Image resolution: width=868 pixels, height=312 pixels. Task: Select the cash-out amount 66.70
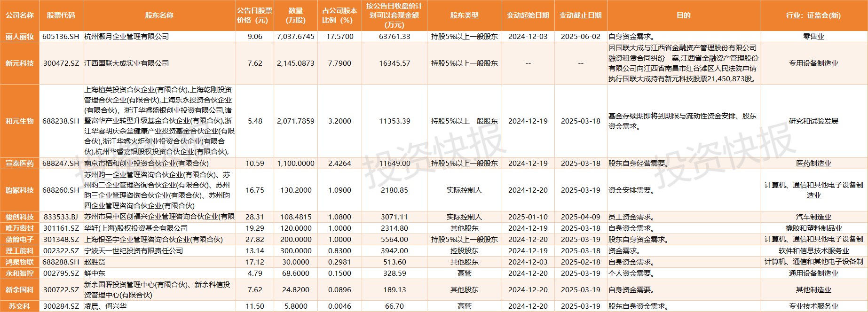(395, 306)
